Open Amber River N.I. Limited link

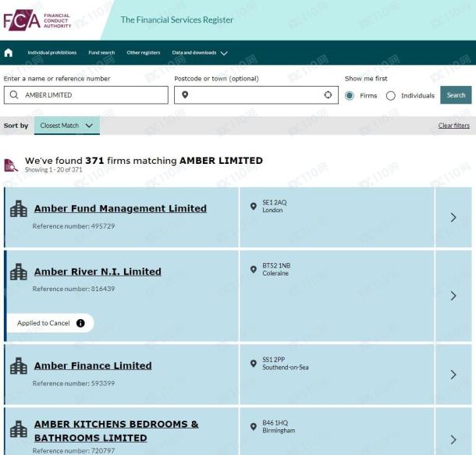click(x=98, y=272)
